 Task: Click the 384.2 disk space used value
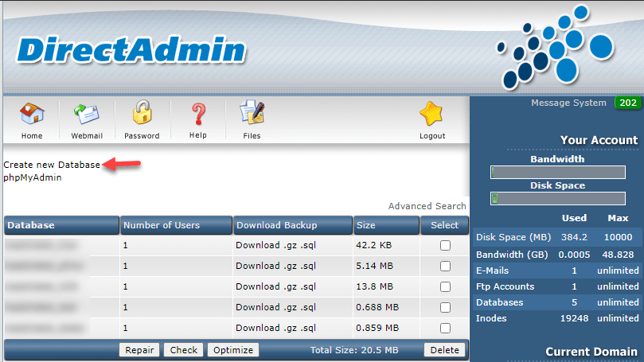click(574, 237)
